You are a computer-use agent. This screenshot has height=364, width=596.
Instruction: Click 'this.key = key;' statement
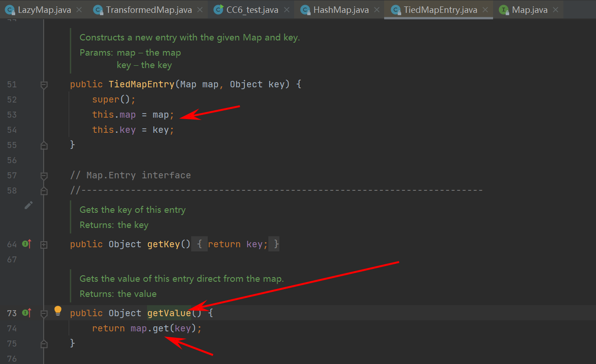(133, 130)
